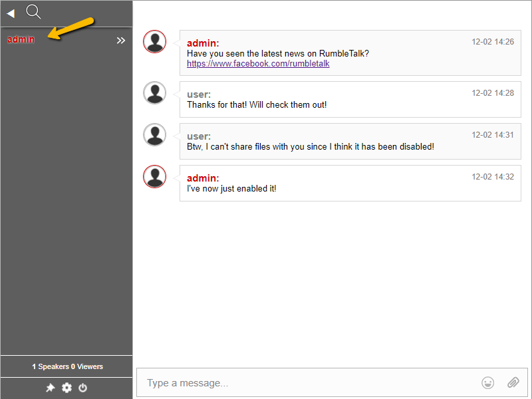Click the power logout icon

click(82, 388)
